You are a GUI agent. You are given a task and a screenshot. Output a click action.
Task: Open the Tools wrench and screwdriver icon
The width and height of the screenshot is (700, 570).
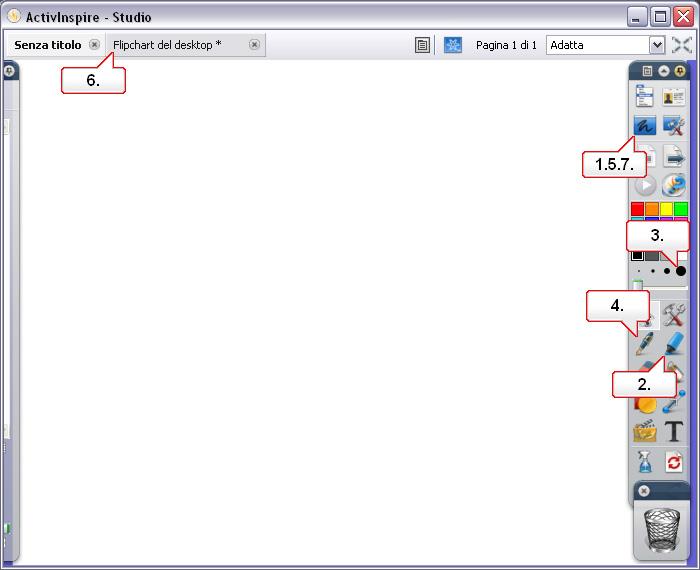[674, 314]
